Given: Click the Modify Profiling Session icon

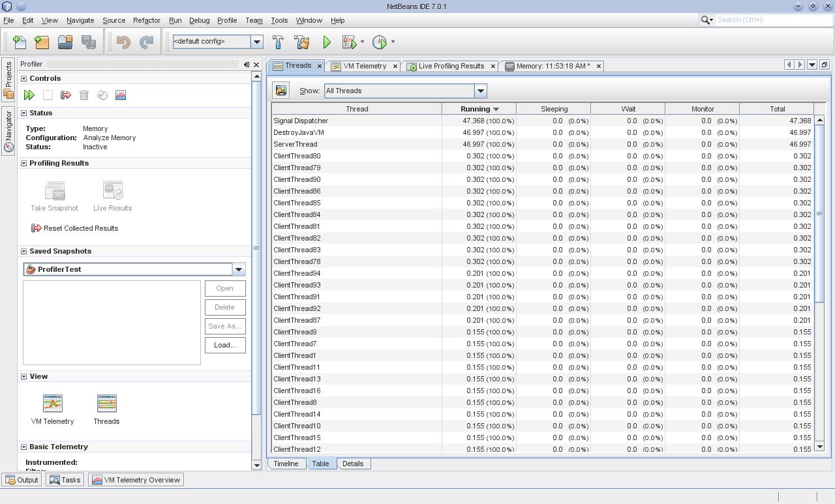Looking at the screenshot, I should 102,95.
